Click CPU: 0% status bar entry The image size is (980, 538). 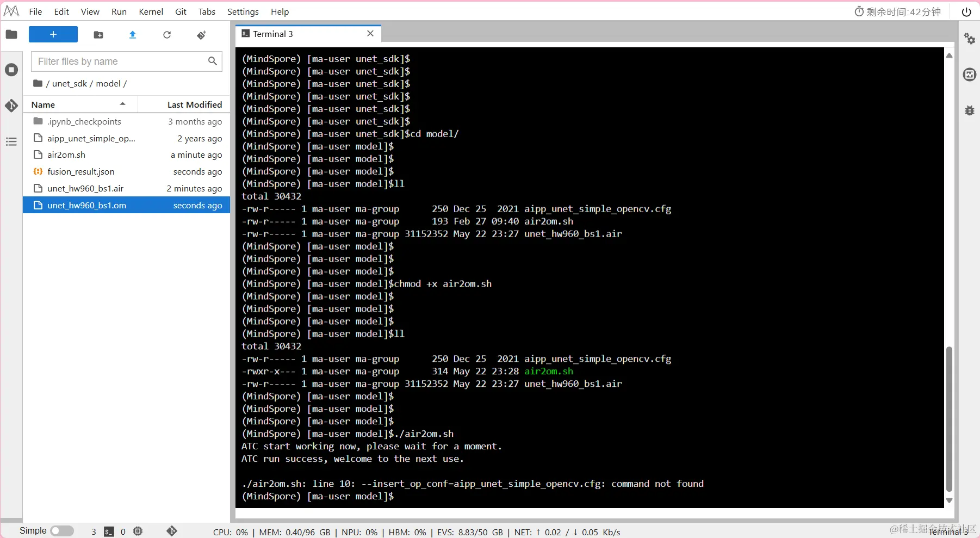231,532
